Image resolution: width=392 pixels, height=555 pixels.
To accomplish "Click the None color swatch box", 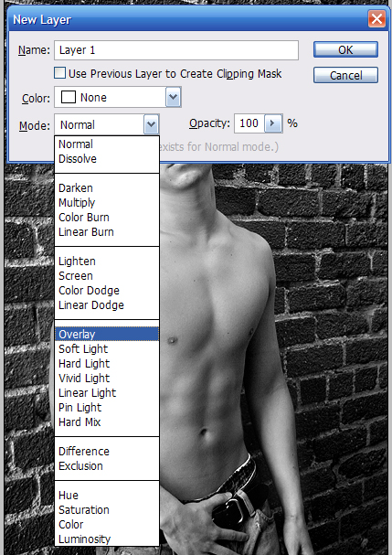I will [69, 97].
